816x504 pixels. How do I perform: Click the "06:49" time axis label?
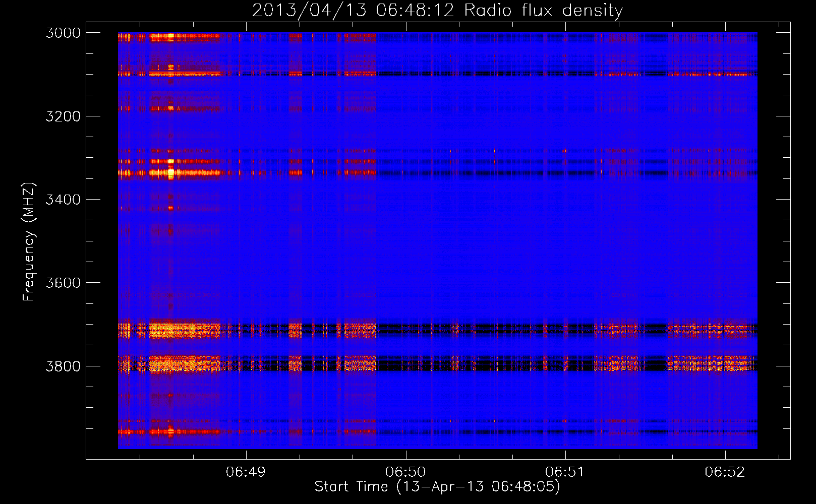[x=246, y=472]
